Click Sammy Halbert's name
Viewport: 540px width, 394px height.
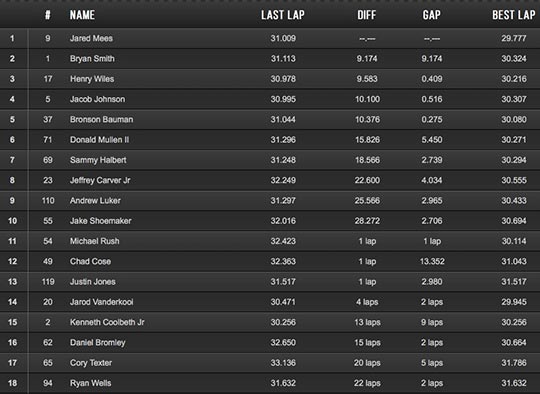[98, 160]
